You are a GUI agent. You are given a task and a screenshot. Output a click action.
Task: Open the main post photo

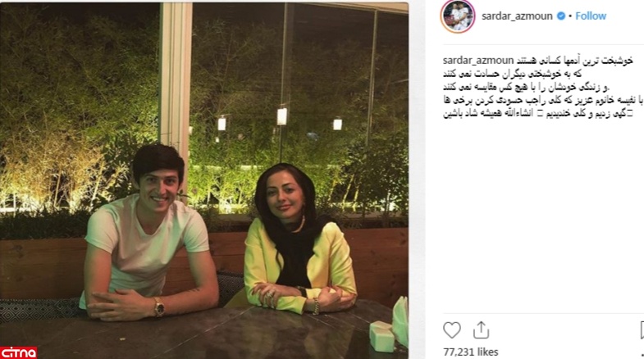pos(204,180)
